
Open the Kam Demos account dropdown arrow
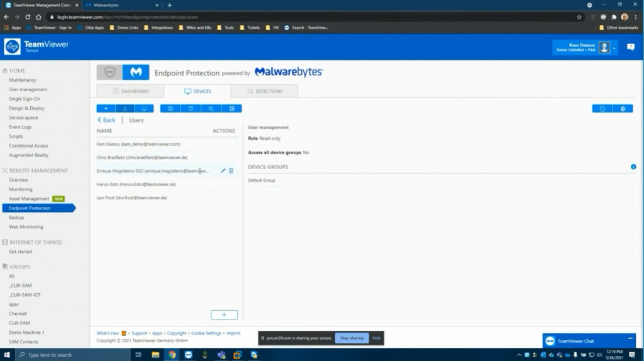tap(614, 48)
